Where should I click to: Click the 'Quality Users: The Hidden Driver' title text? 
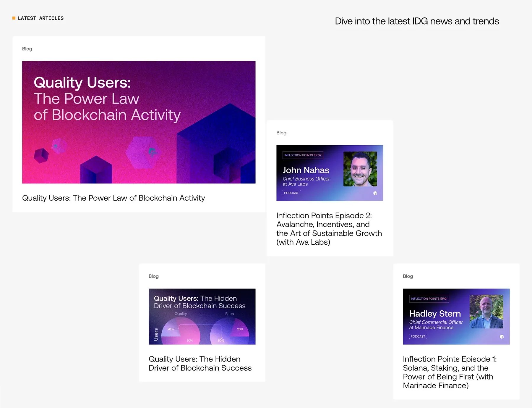pyautogui.click(x=200, y=363)
